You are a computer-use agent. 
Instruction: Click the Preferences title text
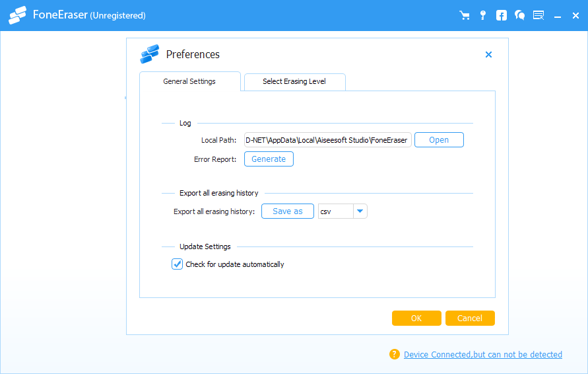click(193, 54)
